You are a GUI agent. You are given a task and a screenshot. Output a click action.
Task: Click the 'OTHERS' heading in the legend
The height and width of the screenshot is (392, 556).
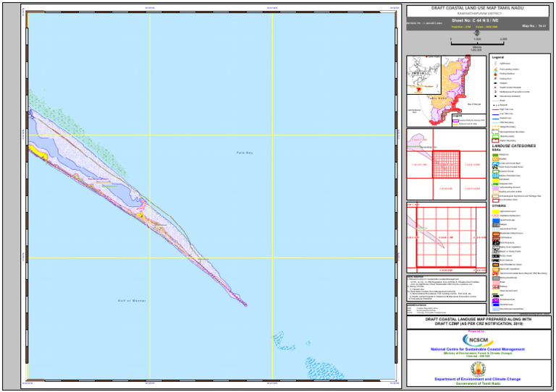(499, 205)
